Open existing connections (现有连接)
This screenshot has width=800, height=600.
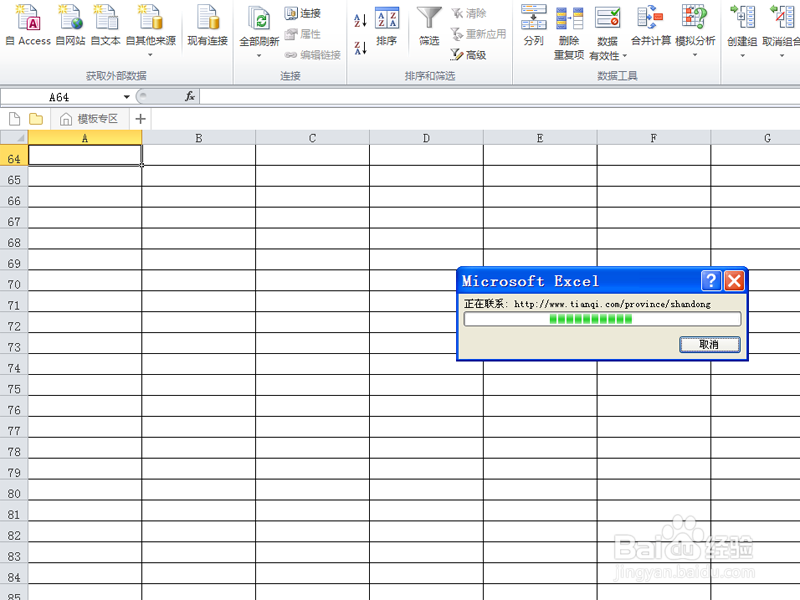click(x=208, y=26)
